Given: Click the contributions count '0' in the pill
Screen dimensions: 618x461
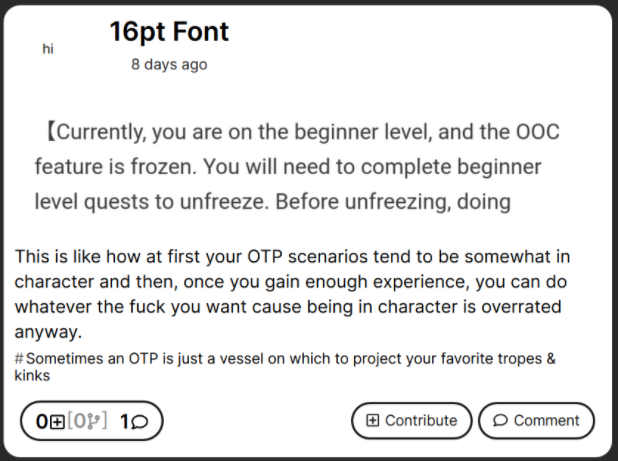Looking at the screenshot, I should click(42, 422).
